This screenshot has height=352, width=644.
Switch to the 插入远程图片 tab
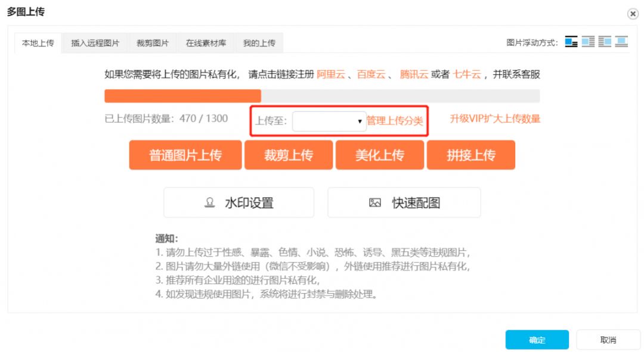(95, 43)
